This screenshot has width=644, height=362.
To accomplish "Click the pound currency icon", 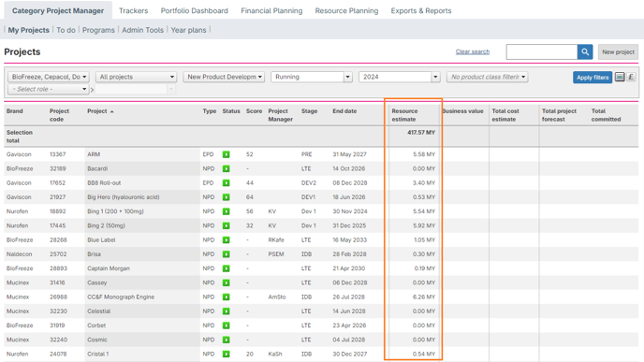I will tap(631, 77).
